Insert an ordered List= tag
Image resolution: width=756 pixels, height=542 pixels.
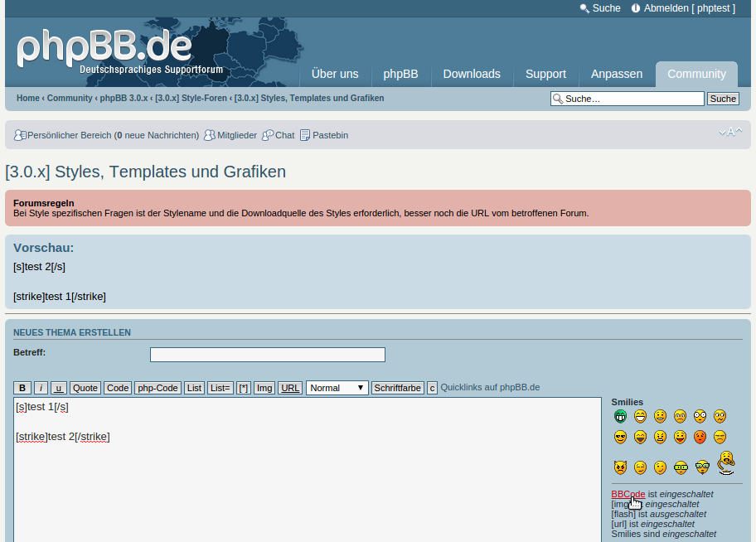point(220,388)
